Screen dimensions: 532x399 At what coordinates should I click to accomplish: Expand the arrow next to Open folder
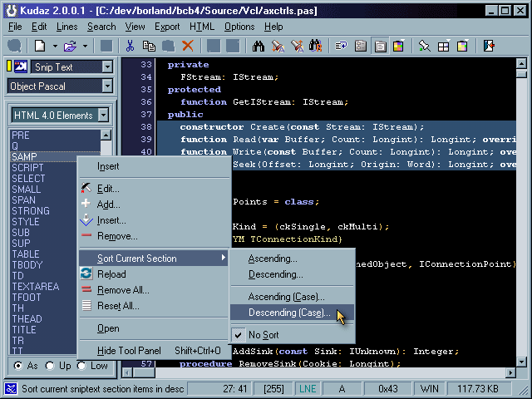85,46
